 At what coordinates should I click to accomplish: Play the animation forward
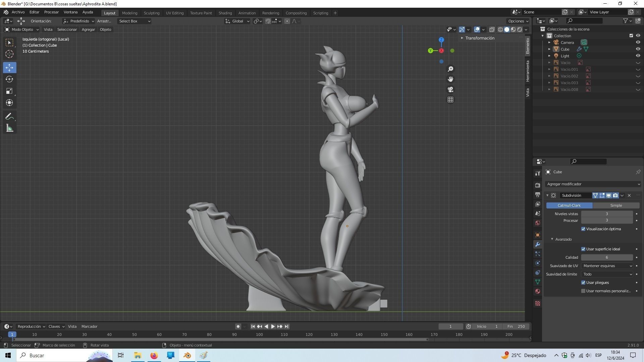[273, 326]
